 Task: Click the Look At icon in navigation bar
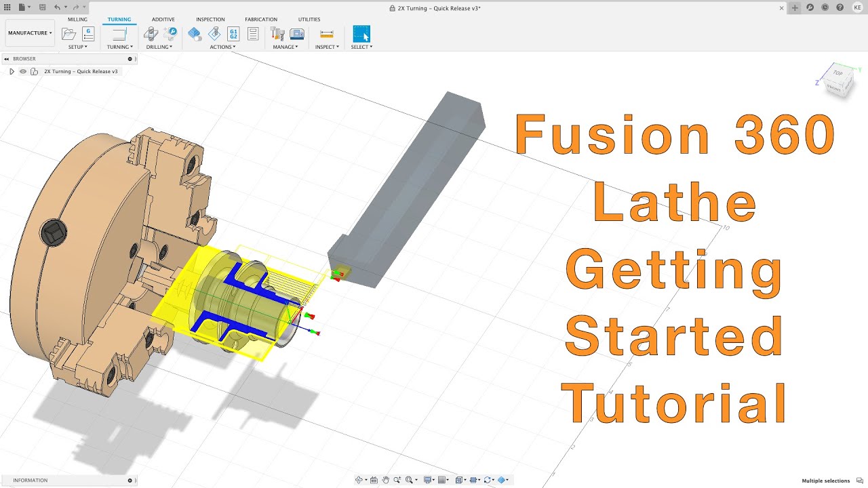tap(374, 480)
